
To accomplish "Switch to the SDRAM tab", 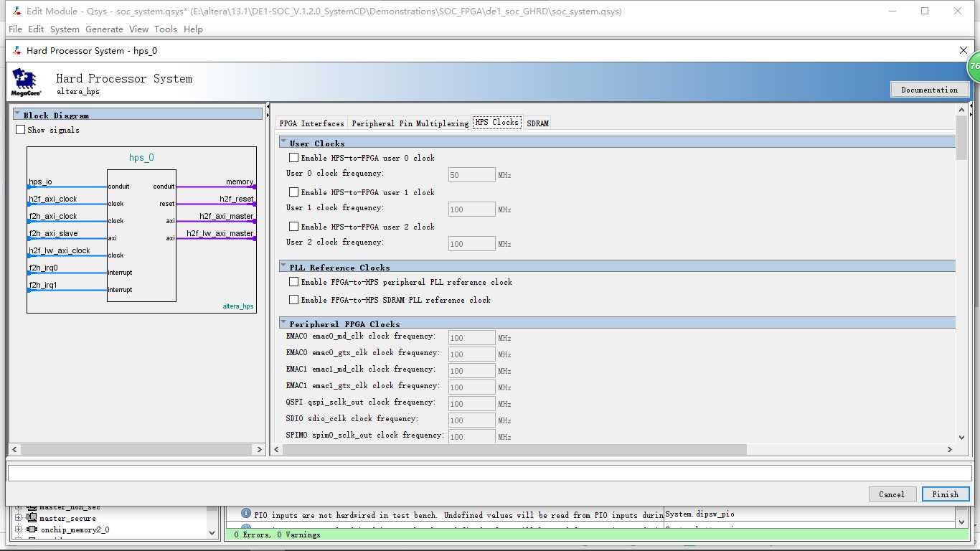I will (537, 123).
